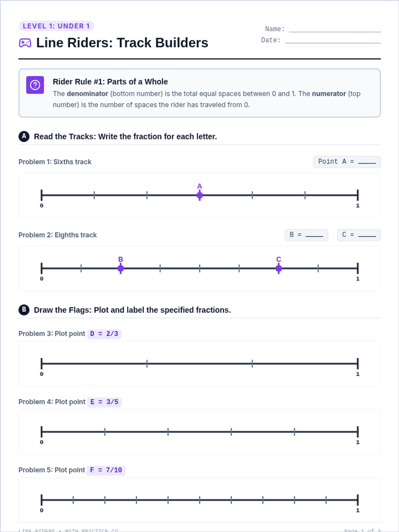Click the E = 3/5 label
399x532 pixels.
point(104,402)
